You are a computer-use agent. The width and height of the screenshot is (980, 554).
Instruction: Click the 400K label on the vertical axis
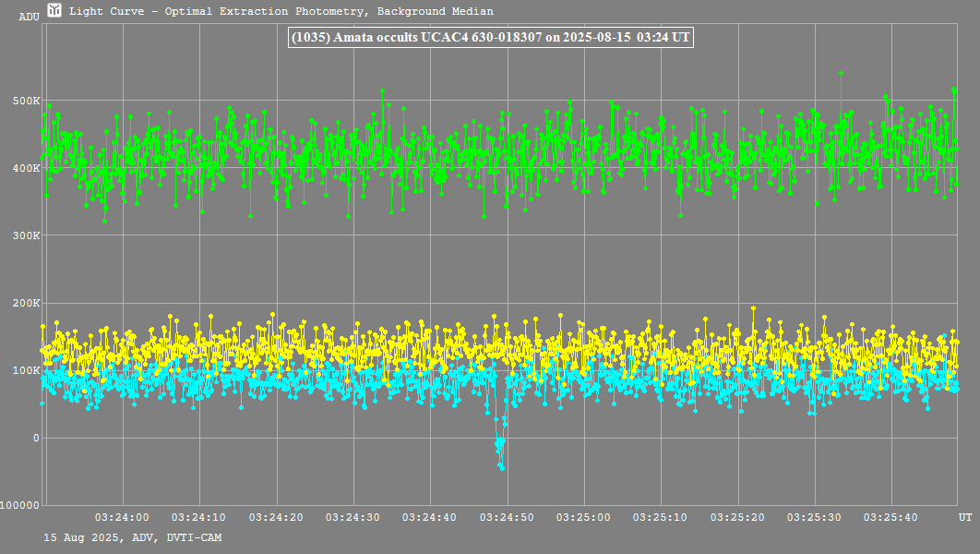tap(24, 168)
